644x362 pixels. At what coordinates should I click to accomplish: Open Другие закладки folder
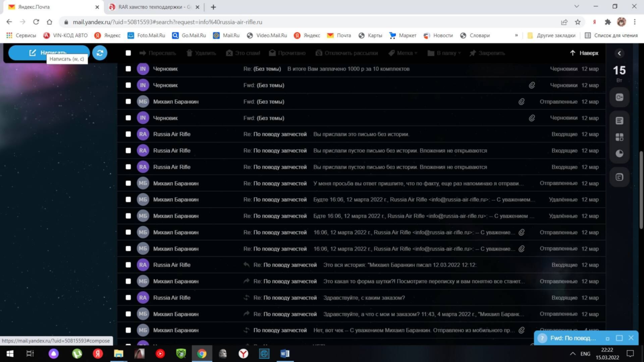point(551,36)
